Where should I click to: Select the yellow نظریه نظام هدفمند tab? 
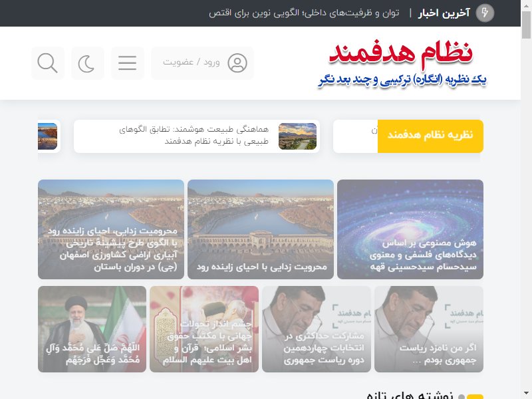coord(430,136)
